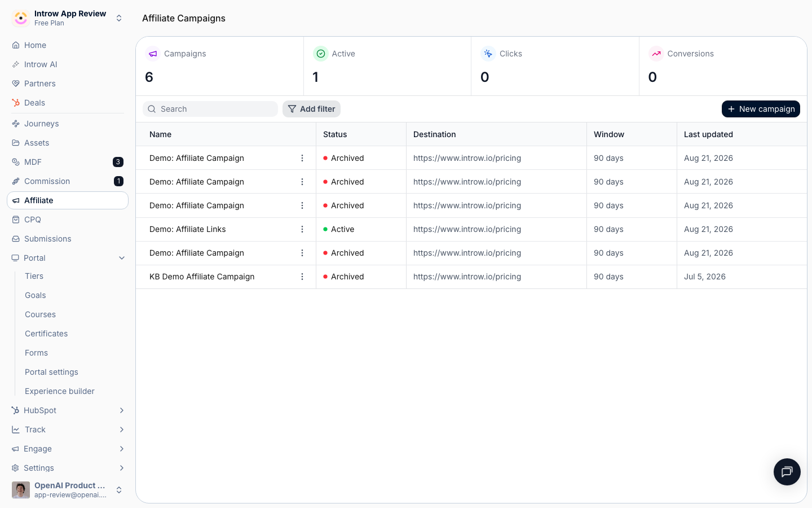Click the CPQ icon in sidebar
This screenshot has width=812, height=508.
[16, 220]
